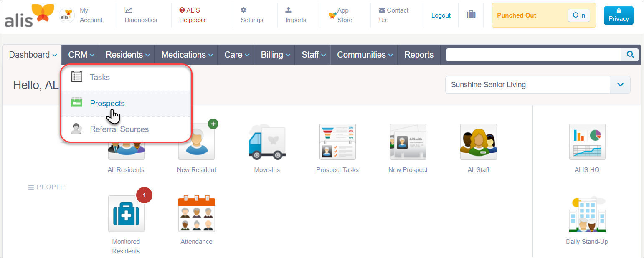
Task: Open the Monitored Residents medical kit icon
Action: [x=126, y=213]
